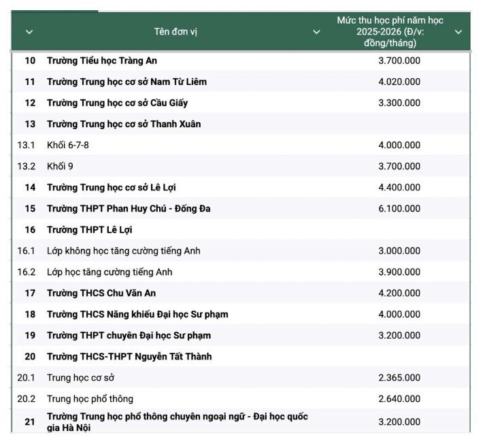Open the Mức thu học phí column filter chevron
487x448 pixels.
tap(458, 32)
